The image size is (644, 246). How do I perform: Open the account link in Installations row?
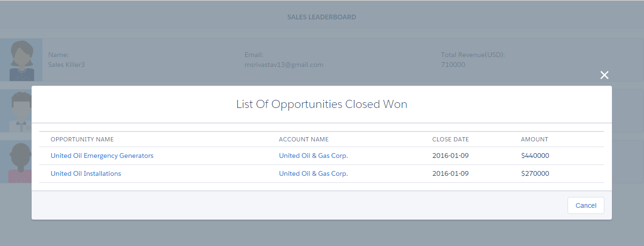pos(313,173)
